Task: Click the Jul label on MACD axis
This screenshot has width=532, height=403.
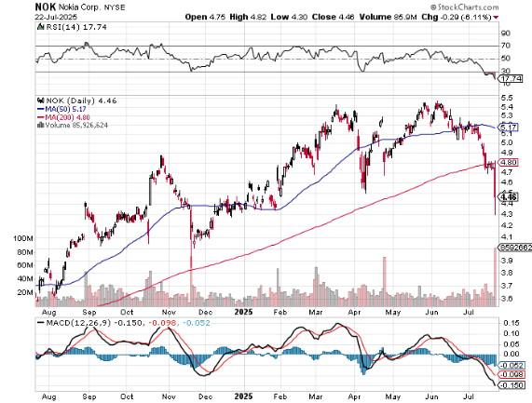Action: pyautogui.click(x=470, y=396)
